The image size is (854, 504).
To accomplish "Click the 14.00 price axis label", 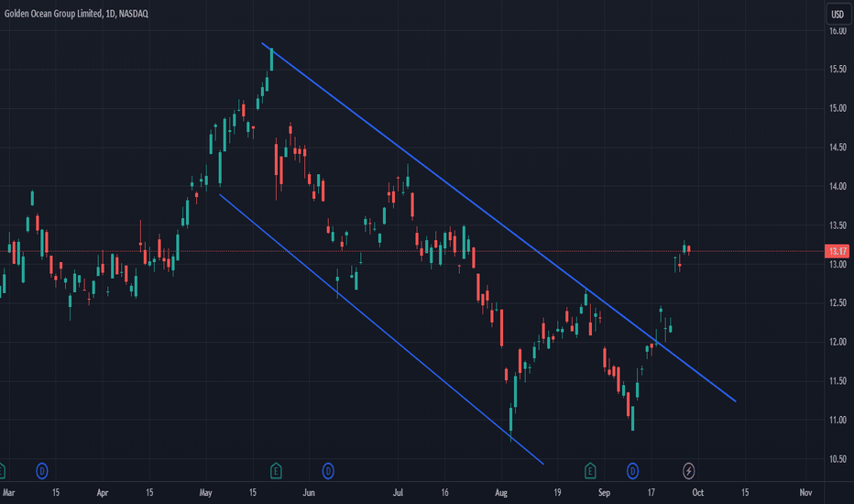I will click(838, 186).
